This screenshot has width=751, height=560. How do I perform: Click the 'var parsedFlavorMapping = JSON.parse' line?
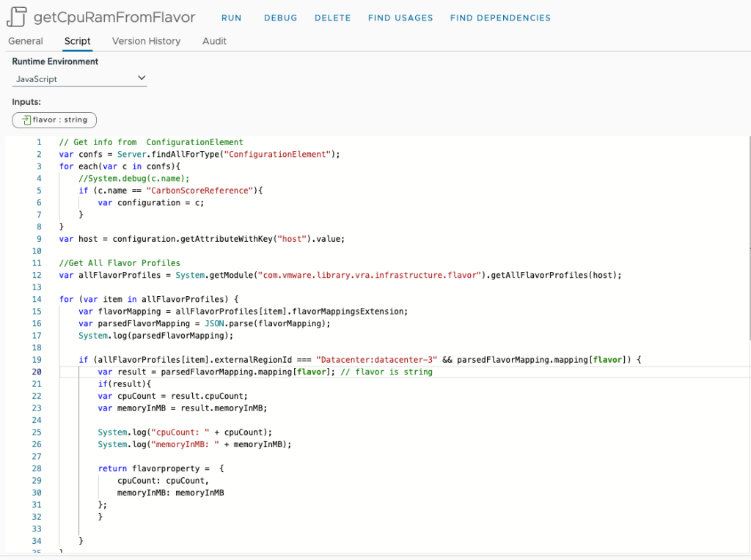point(205,323)
